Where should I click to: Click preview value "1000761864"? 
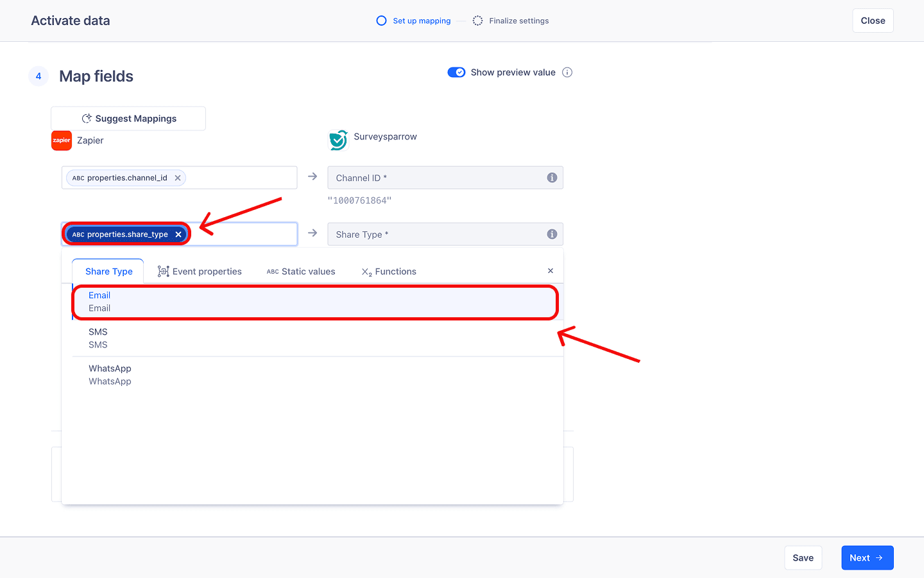pos(359,200)
